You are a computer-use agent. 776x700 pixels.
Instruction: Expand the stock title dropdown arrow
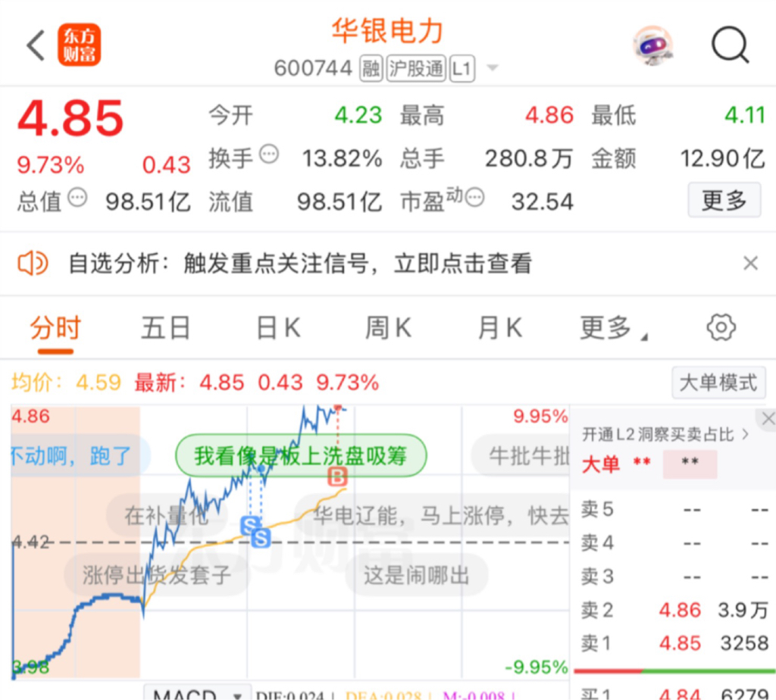(493, 67)
